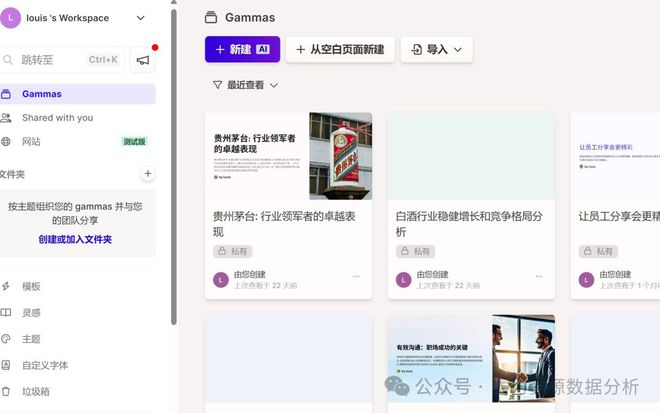Click the Ctrl+K shortcut hint
This screenshot has width=660, height=413.
[x=104, y=60]
